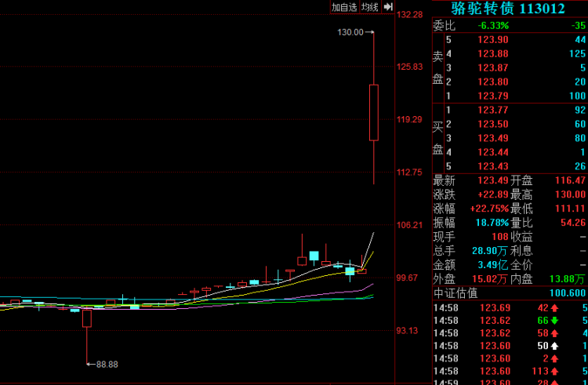This screenshot has width=588, height=385.
Task: Select sell level 1 price 123.79
Action: pos(493,96)
